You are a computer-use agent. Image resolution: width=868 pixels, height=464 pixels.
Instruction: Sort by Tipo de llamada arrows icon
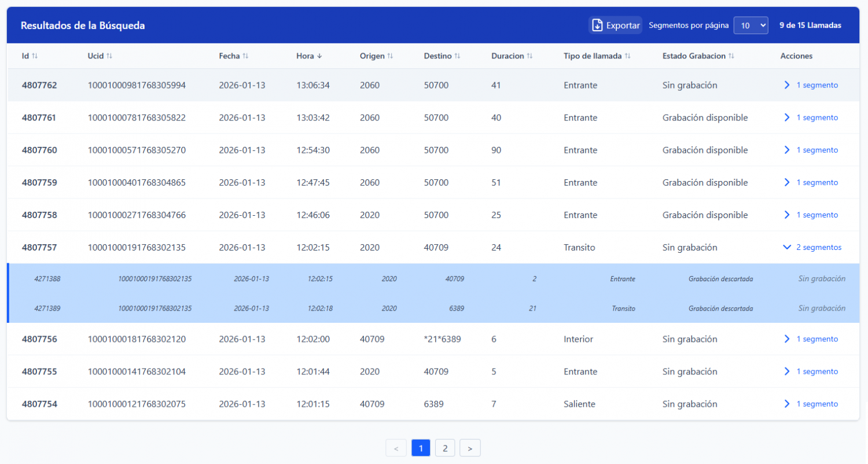(627, 56)
